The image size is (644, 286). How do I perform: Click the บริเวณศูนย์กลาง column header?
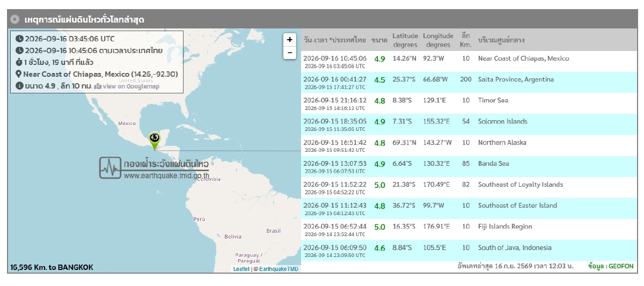coord(501,40)
